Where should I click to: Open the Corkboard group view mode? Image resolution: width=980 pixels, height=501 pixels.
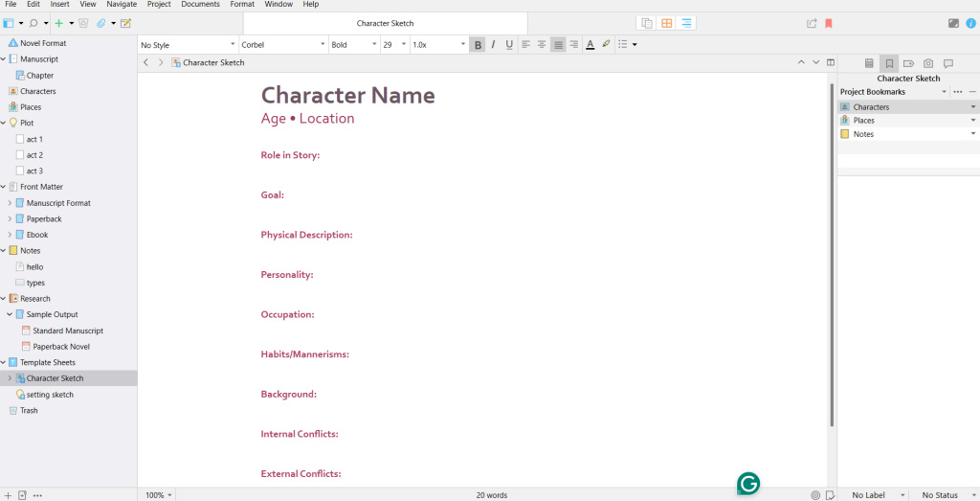pyautogui.click(x=667, y=23)
